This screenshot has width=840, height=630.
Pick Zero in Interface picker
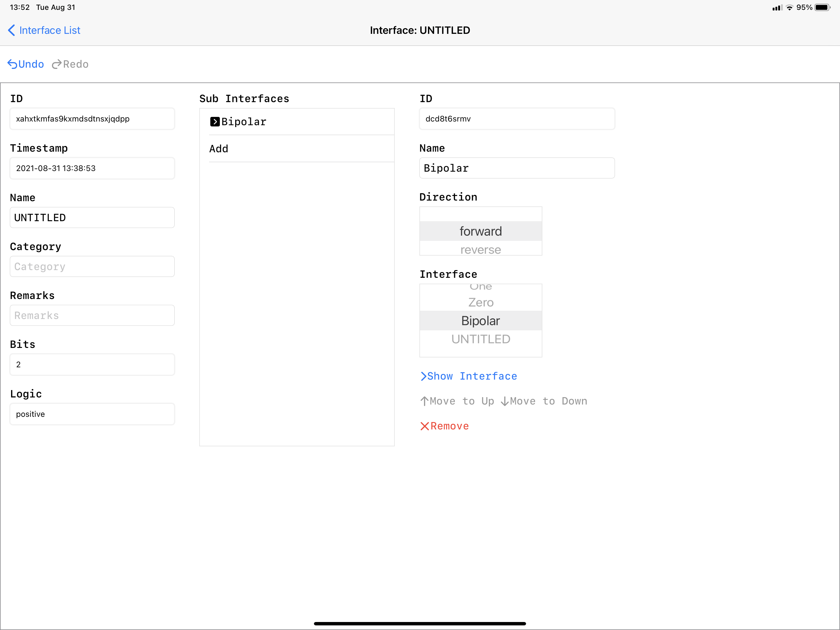pyautogui.click(x=481, y=302)
